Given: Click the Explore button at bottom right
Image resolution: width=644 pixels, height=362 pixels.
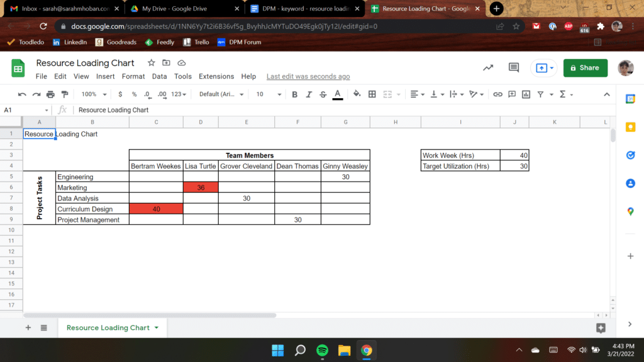Looking at the screenshot, I should [x=601, y=327].
